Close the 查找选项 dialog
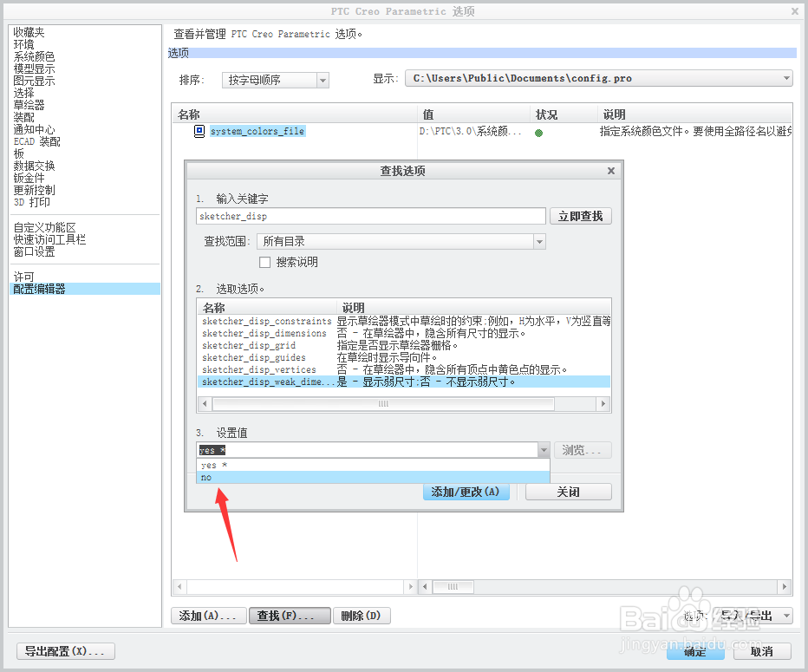This screenshot has height=672, width=808. [611, 171]
